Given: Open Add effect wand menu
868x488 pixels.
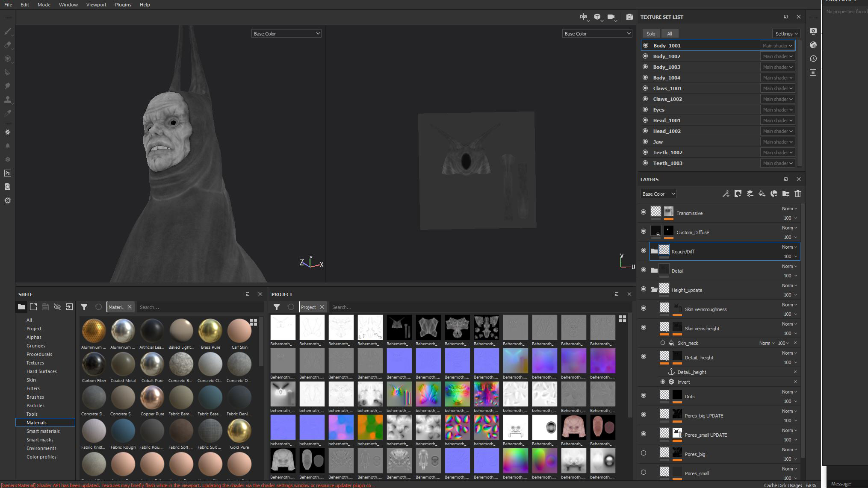Looking at the screenshot, I should (726, 194).
